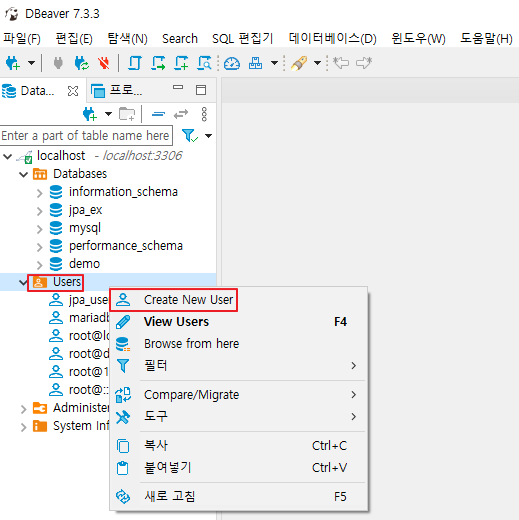
Task: Click the table name filter input field
Action: (86, 136)
